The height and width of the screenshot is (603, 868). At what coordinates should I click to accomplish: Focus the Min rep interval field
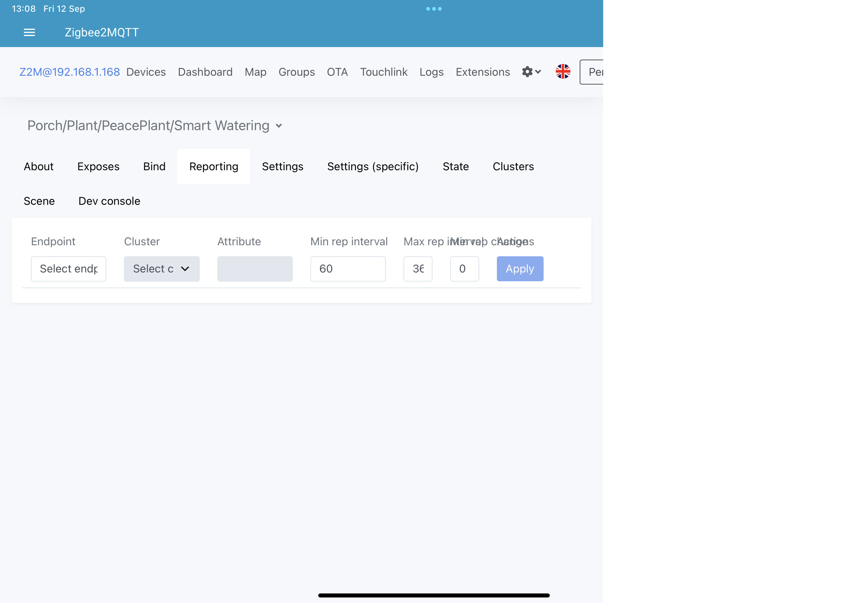tap(348, 269)
